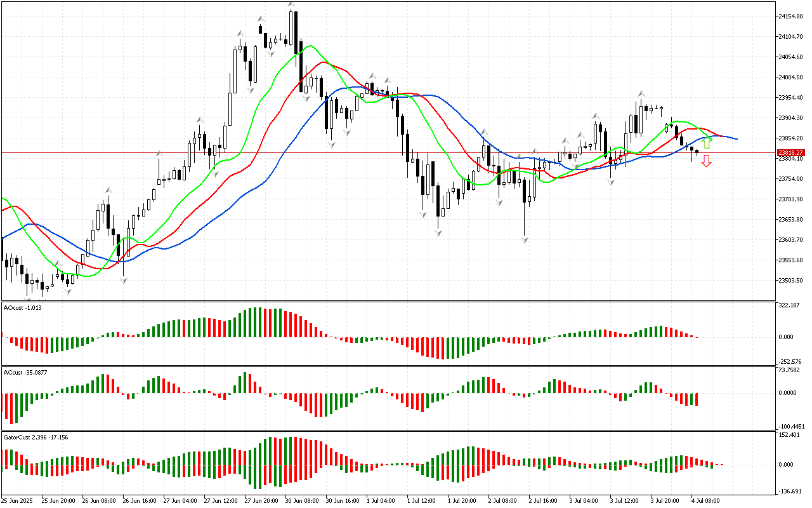Viewport: 812px width, 508px height.
Task: Click the green up arrow signal
Action: 707,143
